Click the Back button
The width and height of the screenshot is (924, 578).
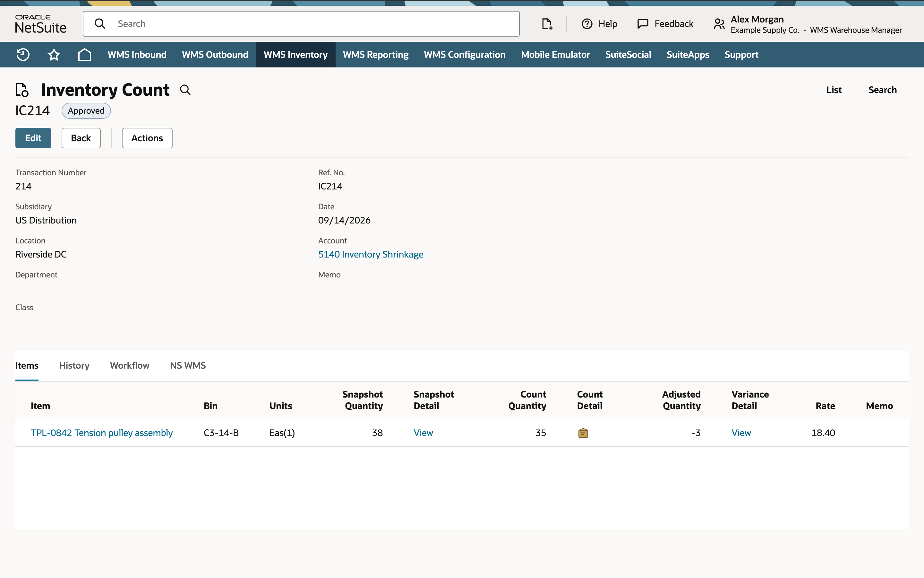click(x=81, y=138)
